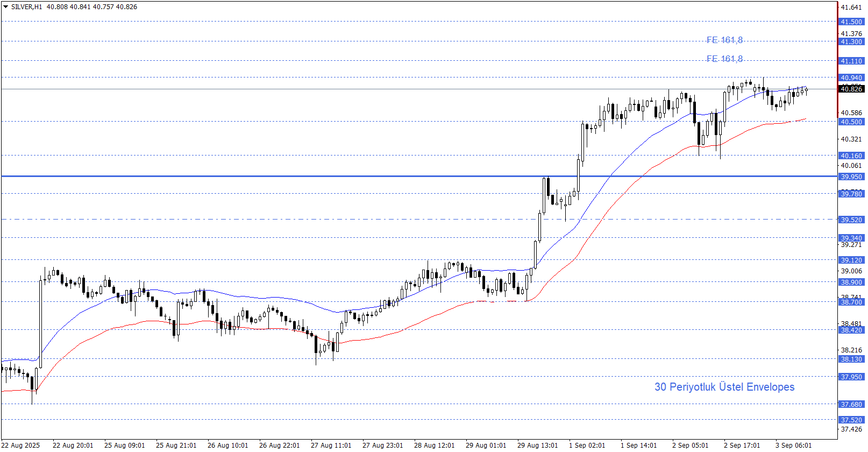Click the 29 Aug 13:01 time label
This screenshot has height=452, width=868.
click(x=538, y=446)
